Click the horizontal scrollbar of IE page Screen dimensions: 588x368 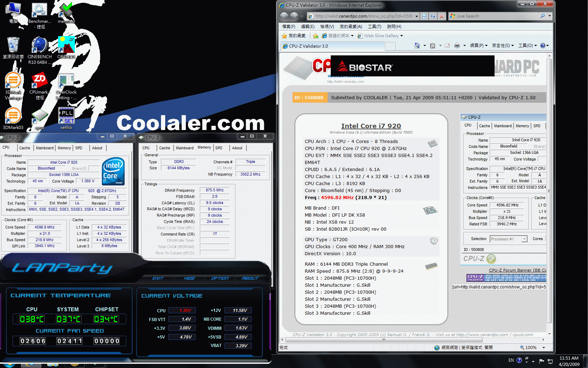(384, 340)
